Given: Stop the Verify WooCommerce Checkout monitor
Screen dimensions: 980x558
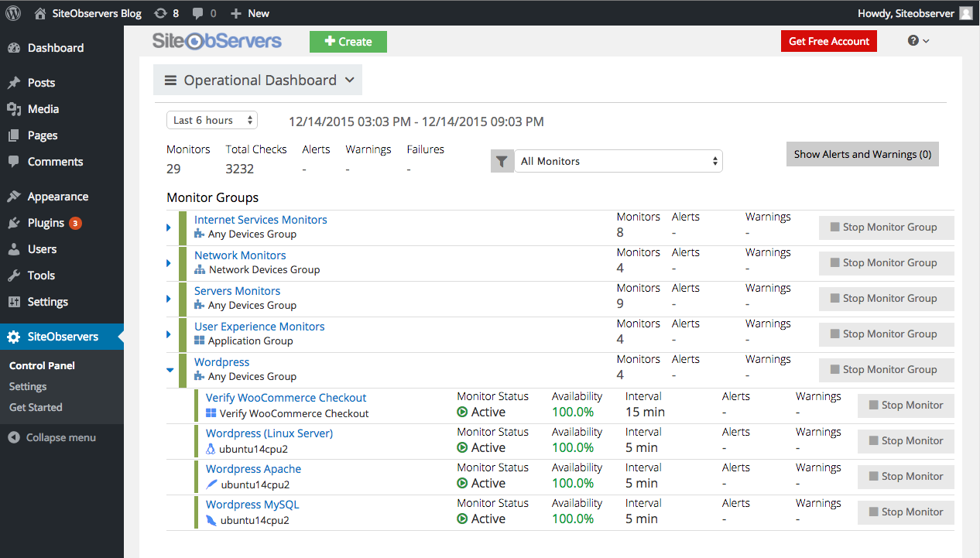Looking at the screenshot, I should tap(905, 405).
